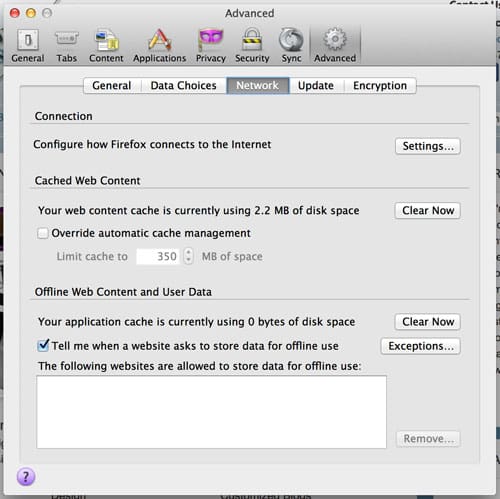
Task: Switch to the Data Choices tab
Action: click(184, 86)
